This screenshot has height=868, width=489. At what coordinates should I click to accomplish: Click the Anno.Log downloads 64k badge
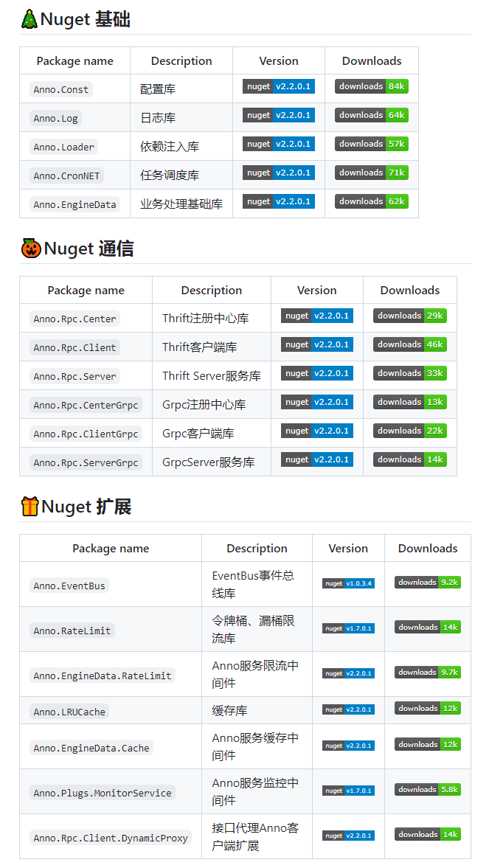point(371,116)
